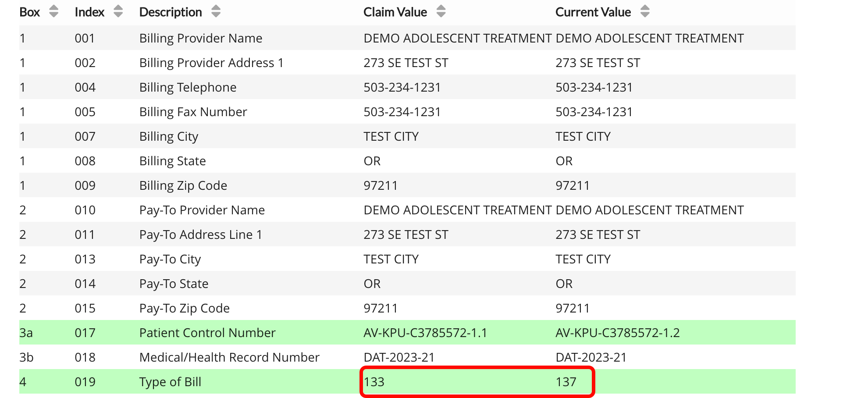Click the Description column header text

coord(171,12)
